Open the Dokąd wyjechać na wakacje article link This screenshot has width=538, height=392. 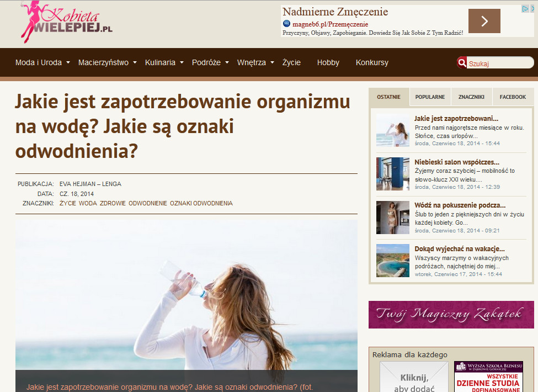tap(460, 249)
